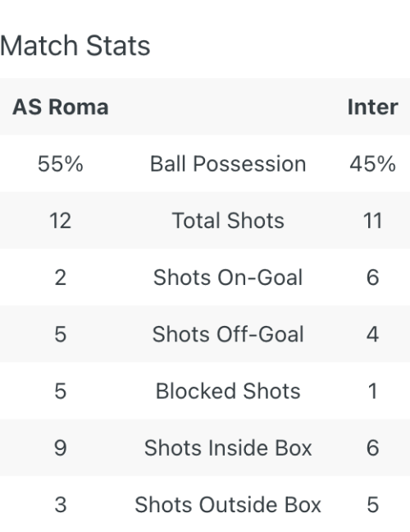The height and width of the screenshot is (532, 410).
Task: Select the Inter column header
Action: [373, 107]
